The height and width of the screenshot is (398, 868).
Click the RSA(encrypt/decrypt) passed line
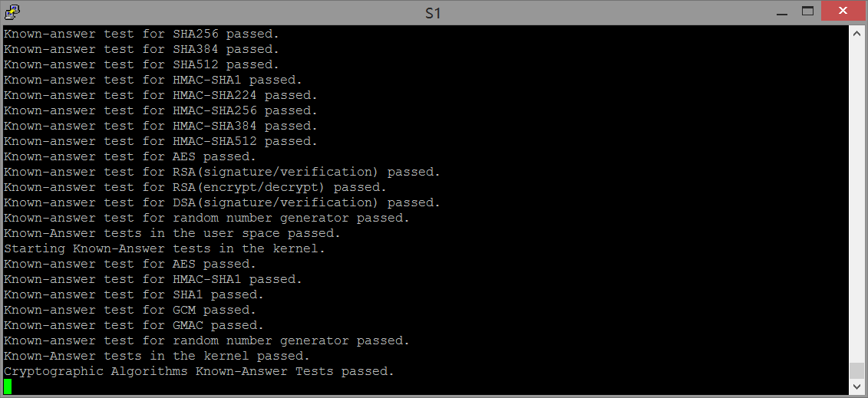(195, 187)
